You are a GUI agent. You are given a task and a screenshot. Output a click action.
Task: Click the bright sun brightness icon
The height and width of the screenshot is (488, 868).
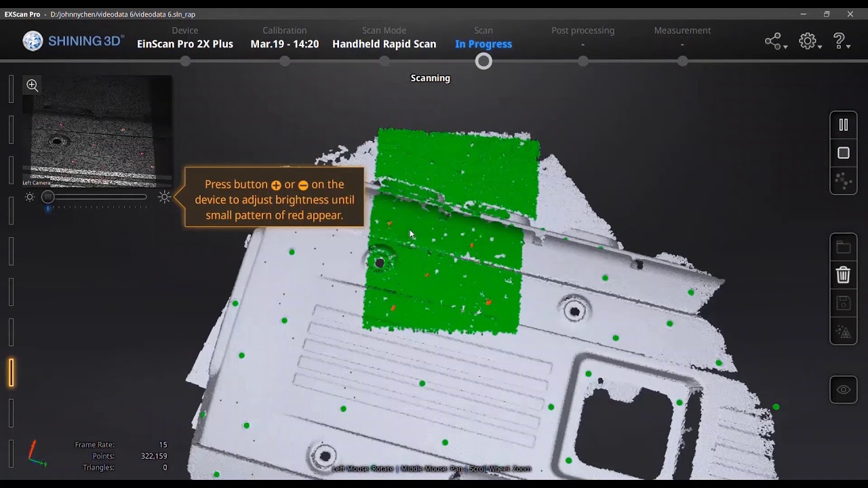coord(164,197)
